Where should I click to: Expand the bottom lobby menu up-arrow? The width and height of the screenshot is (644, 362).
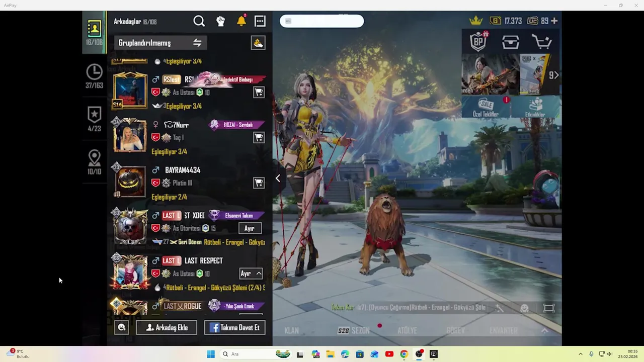544,330
